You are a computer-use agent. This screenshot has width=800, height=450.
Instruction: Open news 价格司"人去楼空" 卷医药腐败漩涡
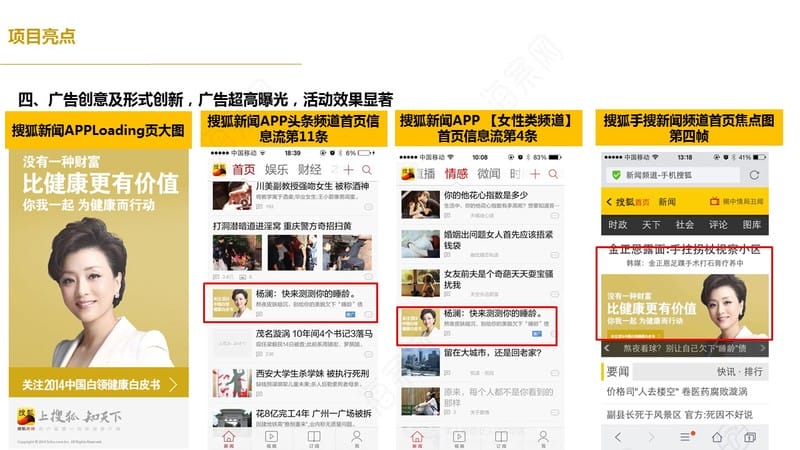coord(677,392)
